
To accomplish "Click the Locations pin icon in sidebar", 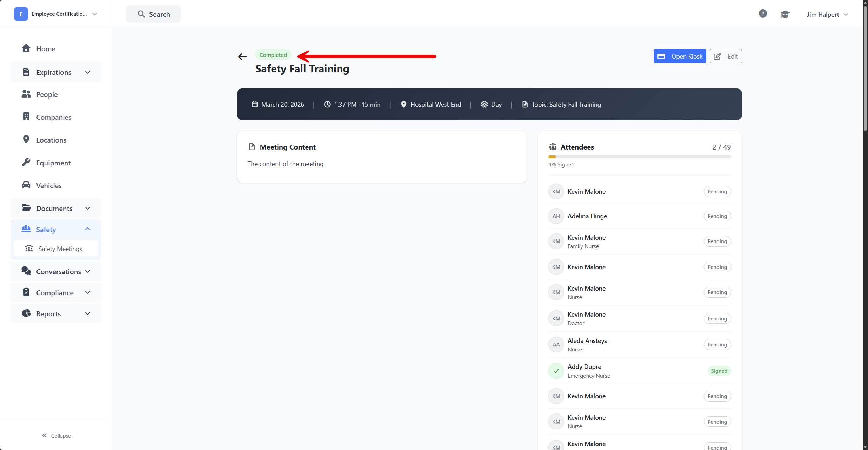I will tap(26, 139).
